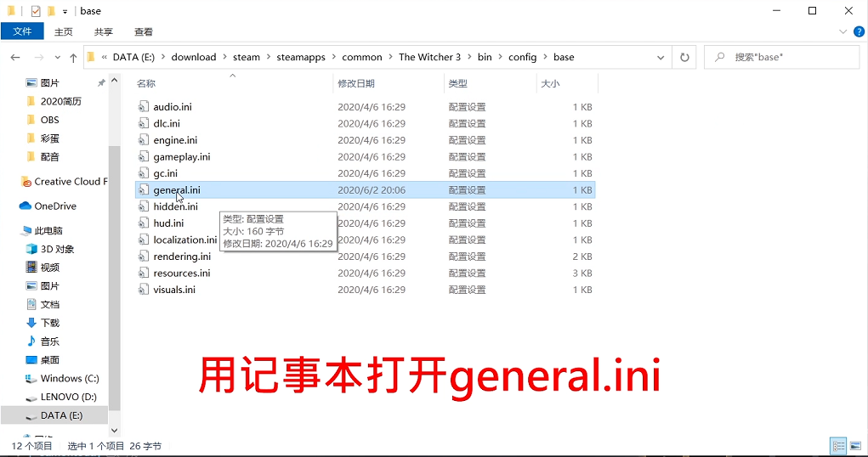Expand the hidden breadcrumb path chevrons
This screenshot has height=457, width=868.
(x=104, y=57)
